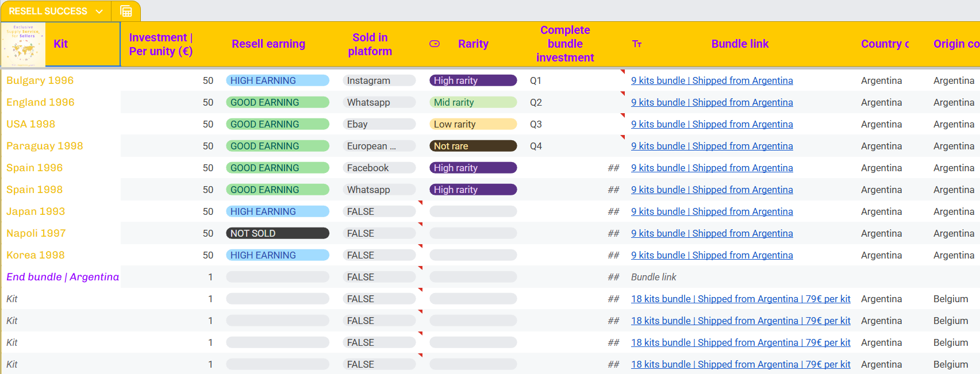
Task: Select the Resell earning column header
Action: [268, 44]
